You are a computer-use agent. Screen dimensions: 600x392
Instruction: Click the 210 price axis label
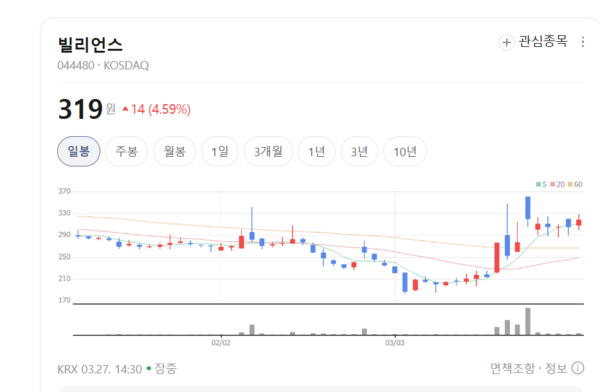64,279
